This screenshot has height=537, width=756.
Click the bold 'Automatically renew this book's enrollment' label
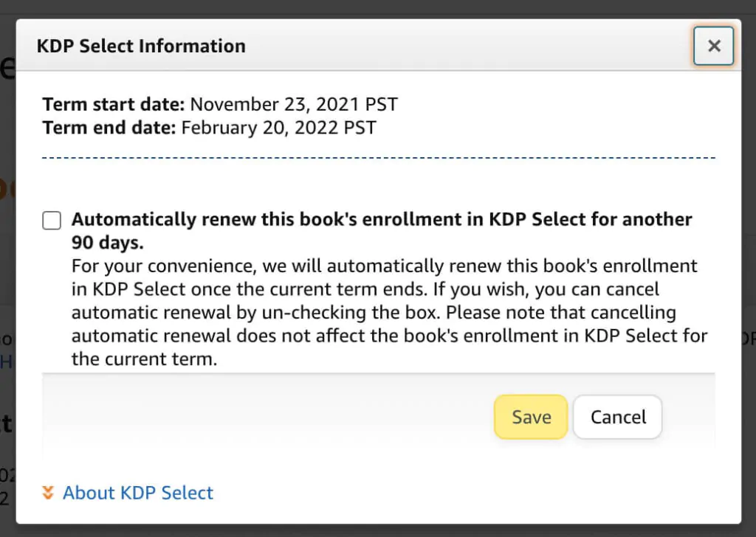point(382,231)
